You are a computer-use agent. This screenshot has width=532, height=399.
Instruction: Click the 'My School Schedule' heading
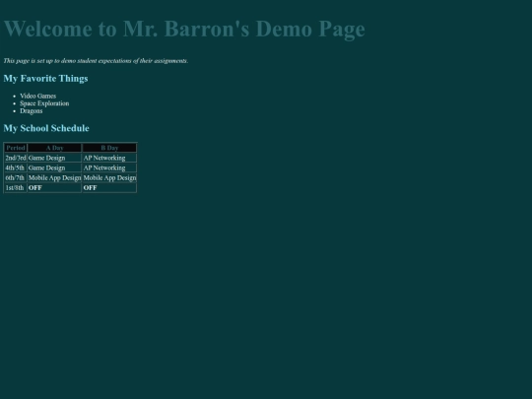point(46,128)
